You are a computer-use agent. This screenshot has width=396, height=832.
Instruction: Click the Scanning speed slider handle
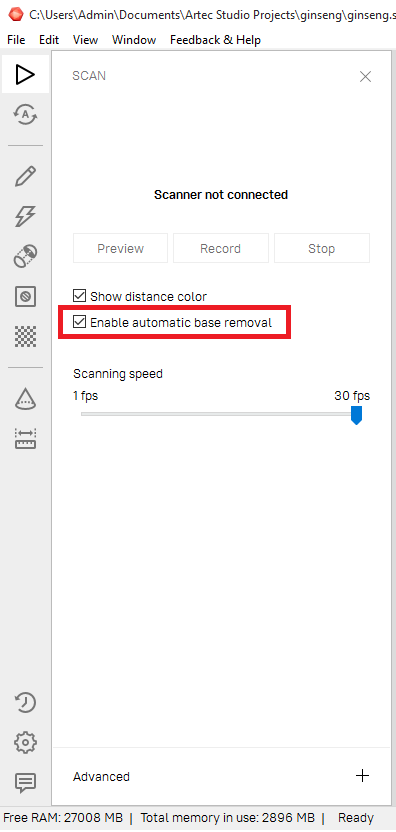(x=356, y=415)
